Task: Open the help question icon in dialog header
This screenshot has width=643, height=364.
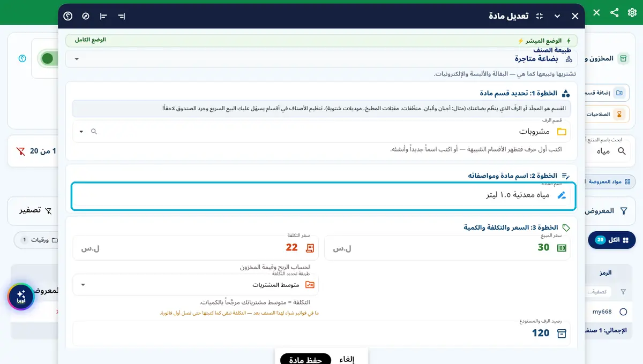Action: click(68, 16)
